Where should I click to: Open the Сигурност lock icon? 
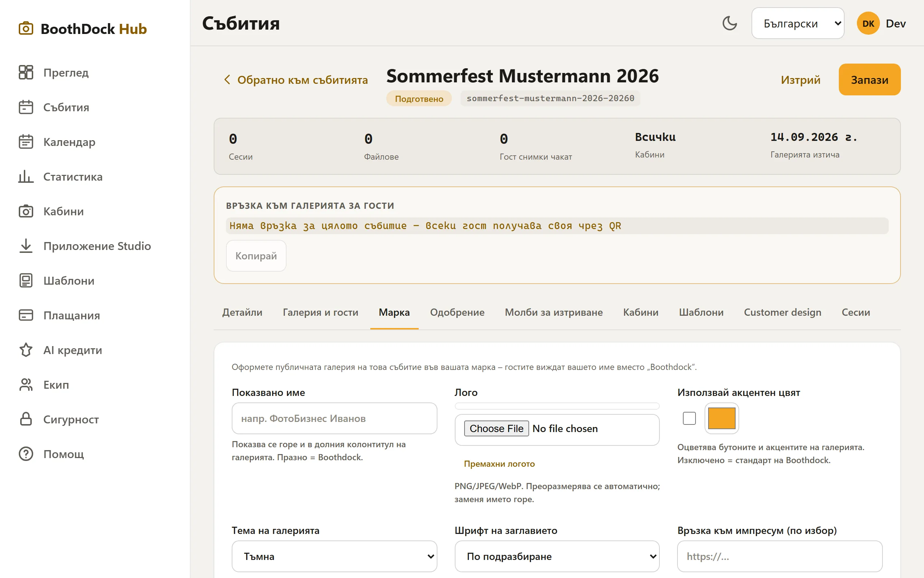pyautogui.click(x=26, y=419)
